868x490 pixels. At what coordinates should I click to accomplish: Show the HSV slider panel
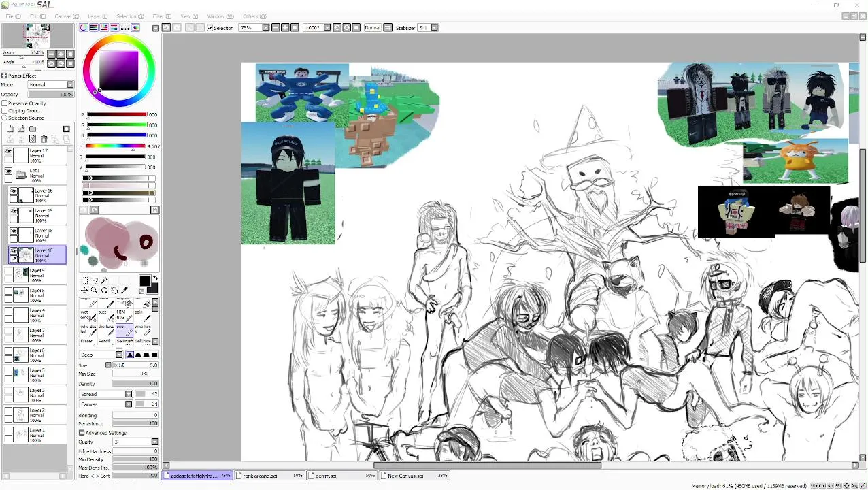point(104,27)
